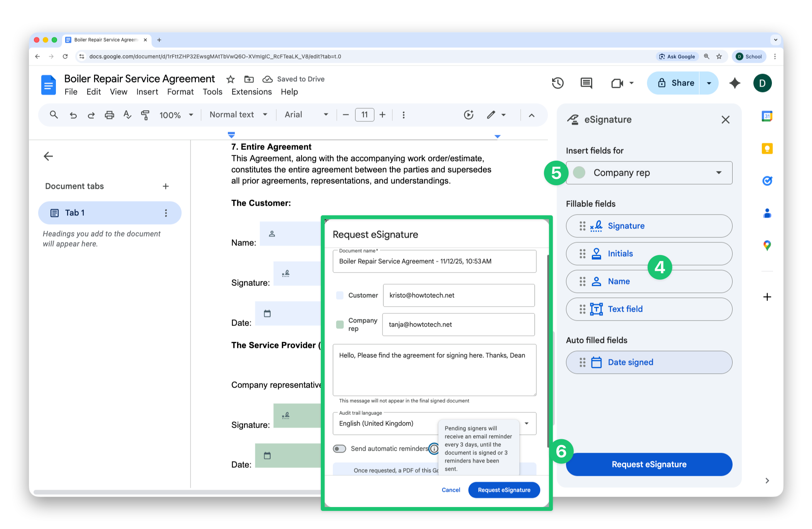Click the Customer color swatch square
The image size is (812, 529).
(340, 296)
